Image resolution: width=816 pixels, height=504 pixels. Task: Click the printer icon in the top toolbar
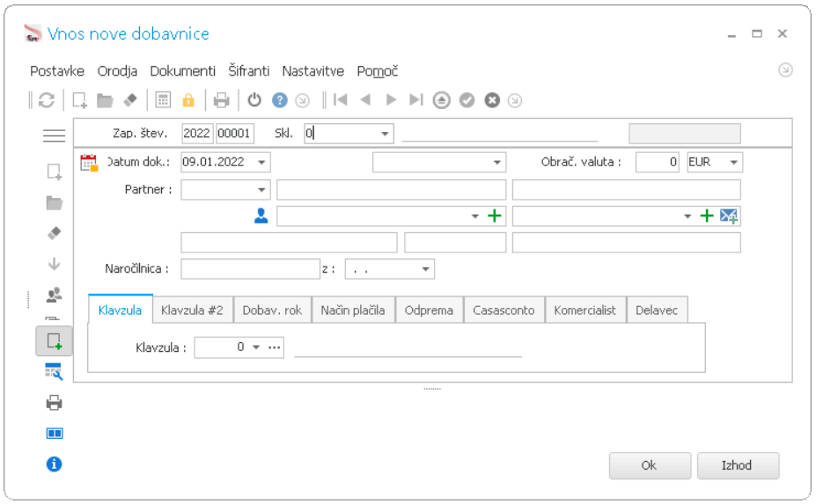tap(221, 100)
